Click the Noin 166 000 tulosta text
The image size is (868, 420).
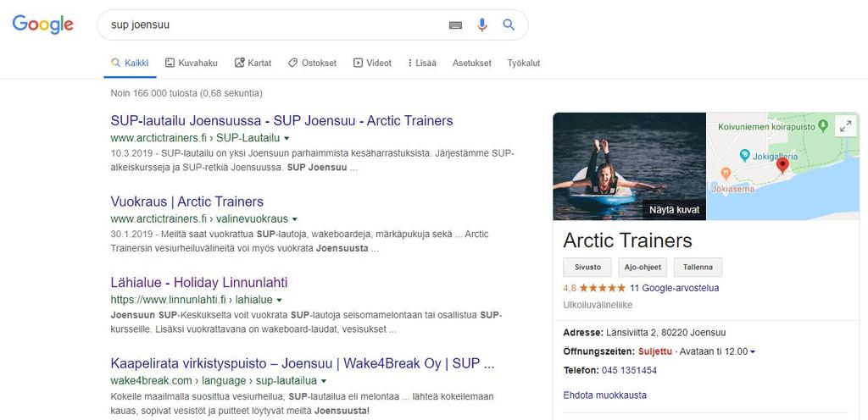pos(186,93)
